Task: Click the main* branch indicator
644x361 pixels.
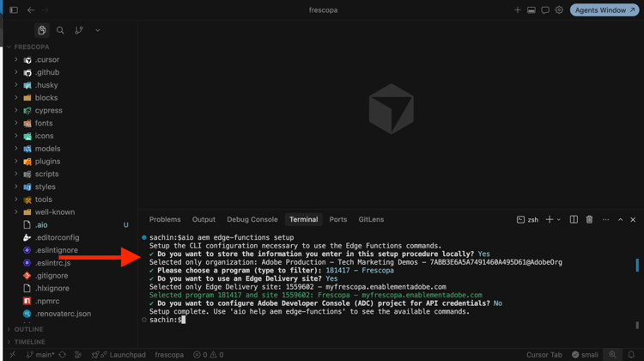Action: point(40,355)
